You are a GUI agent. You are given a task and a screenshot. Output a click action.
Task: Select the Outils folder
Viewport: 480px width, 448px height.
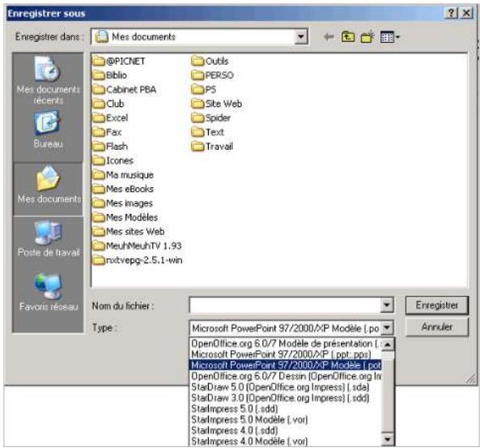pyautogui.click(x=210, y=62)
